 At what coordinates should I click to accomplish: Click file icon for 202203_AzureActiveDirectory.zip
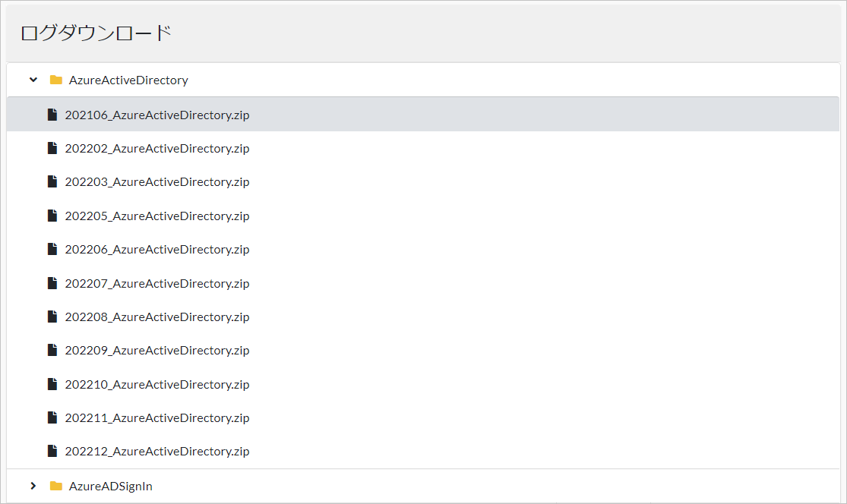tap(52, 181)
